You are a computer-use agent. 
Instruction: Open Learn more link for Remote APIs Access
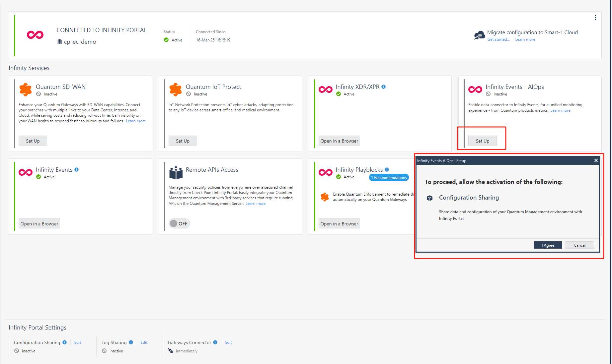255,204
